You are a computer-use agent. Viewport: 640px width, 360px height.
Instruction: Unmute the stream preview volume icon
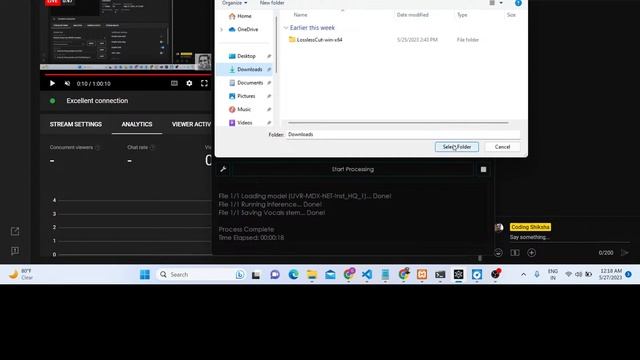pyautogui.click(x=67, y=83)
